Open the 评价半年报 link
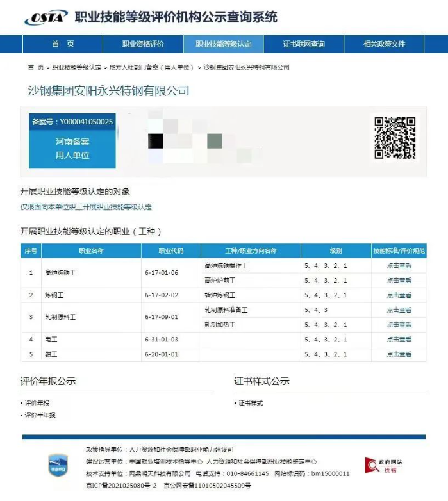448x501 pixels. coord(40,415)
